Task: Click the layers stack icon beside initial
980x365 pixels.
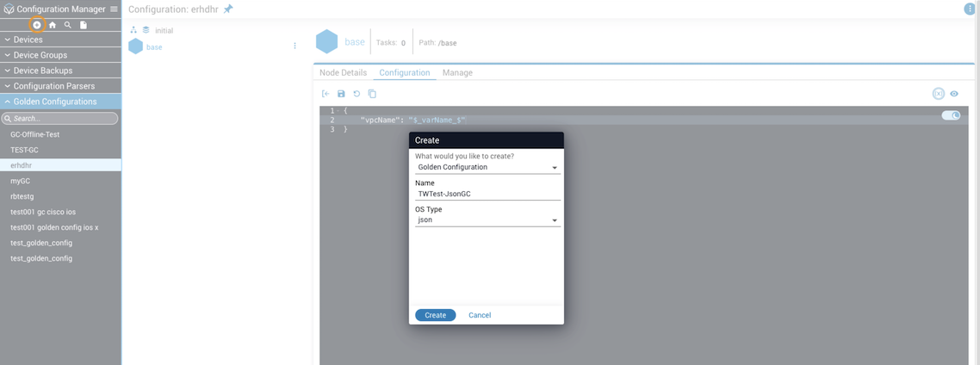Action: tap(146, 30)
